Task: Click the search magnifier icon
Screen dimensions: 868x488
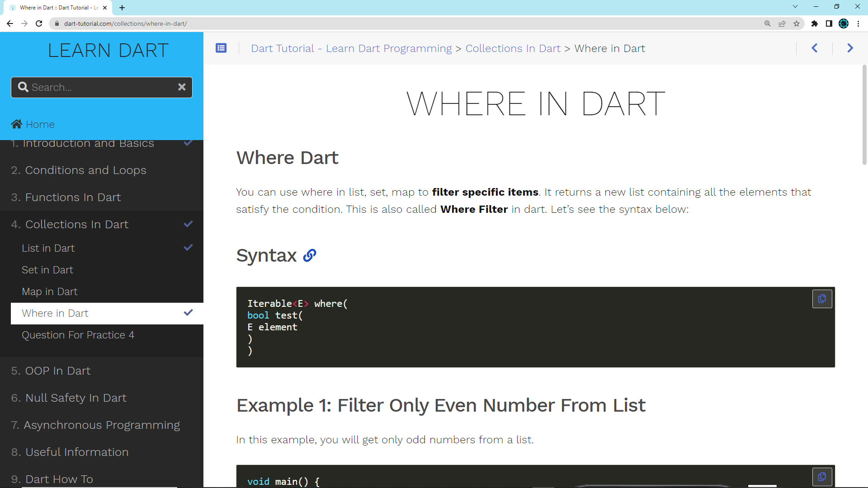Action: coord(23,87)
